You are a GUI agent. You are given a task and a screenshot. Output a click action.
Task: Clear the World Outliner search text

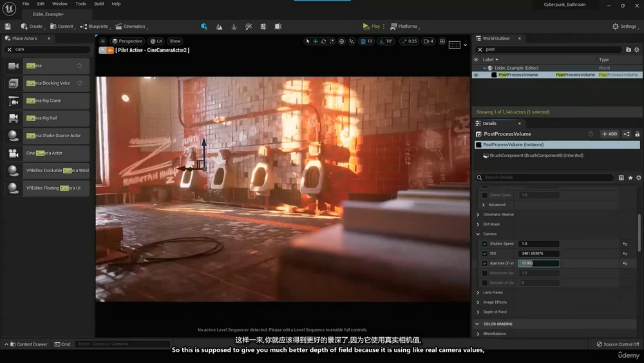[480, 50]
